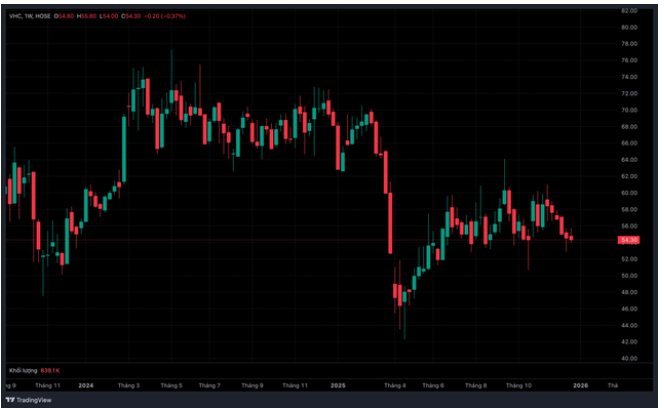The image size is (664, 408).
Task: Click the Tháng 6 time axis label
Action: 433,386
